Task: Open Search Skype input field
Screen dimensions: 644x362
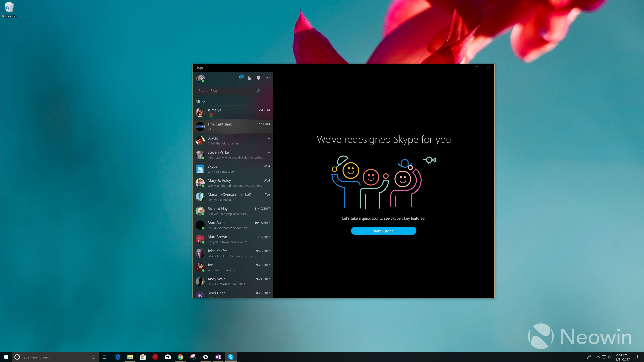Action: (226, 91)
